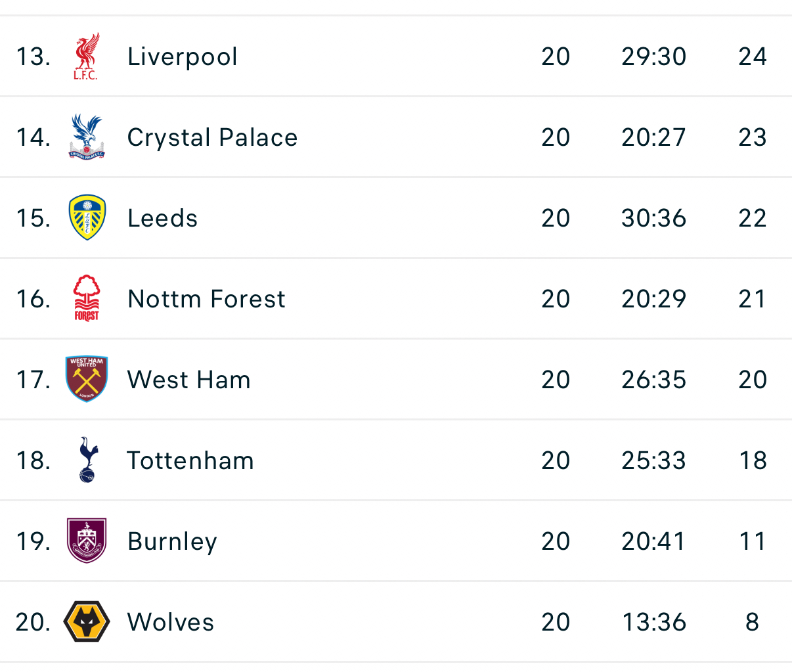This screenshot has width=792, height=672.
Task: Click the Nottingham Forest tree logo
Action: tap(87, 298)
